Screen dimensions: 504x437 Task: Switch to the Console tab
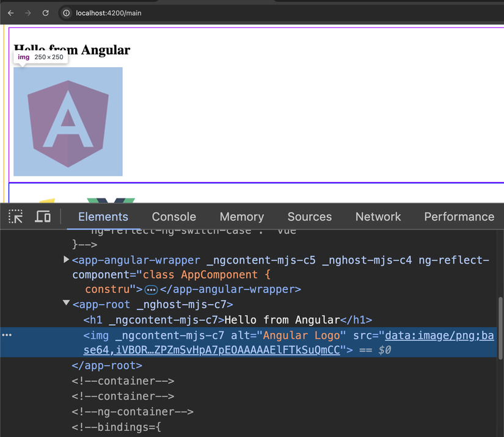pos(173,216)
